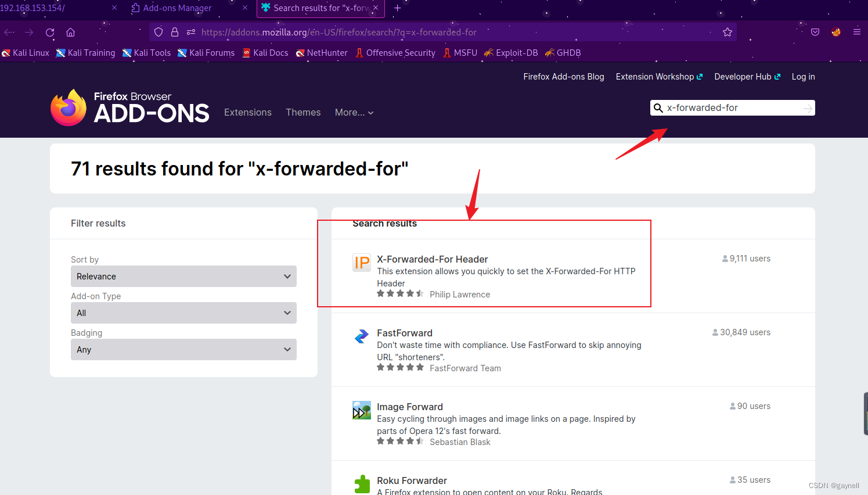
Task: Open the Kali Training bookmark
Action: [x=86, y=53]
